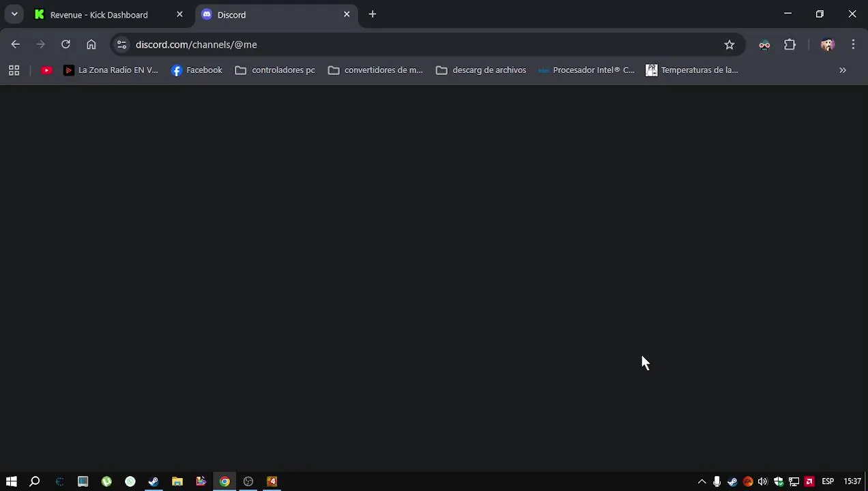Open the Chrome three-dot menu
Screen dimensions: 868x491
(x=853, y=44)
